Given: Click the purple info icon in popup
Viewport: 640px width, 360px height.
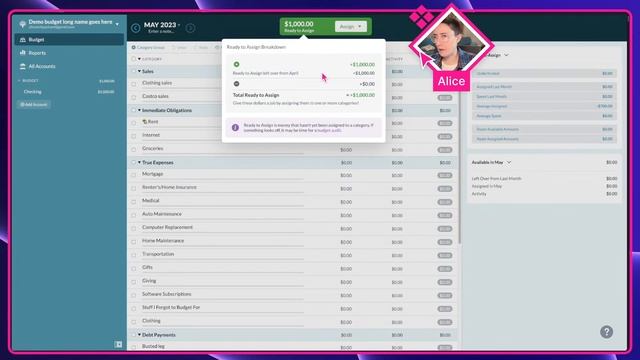Looking at the screenshot, I should tap(235, 128).
